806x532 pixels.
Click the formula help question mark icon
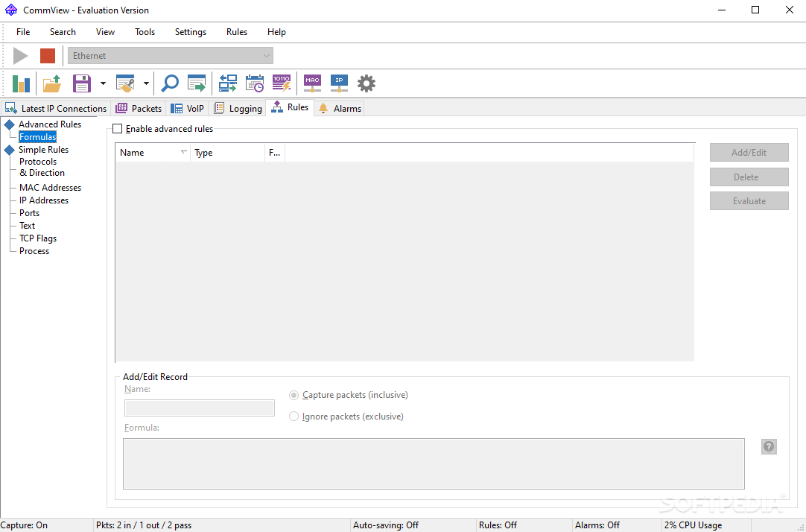769,446
